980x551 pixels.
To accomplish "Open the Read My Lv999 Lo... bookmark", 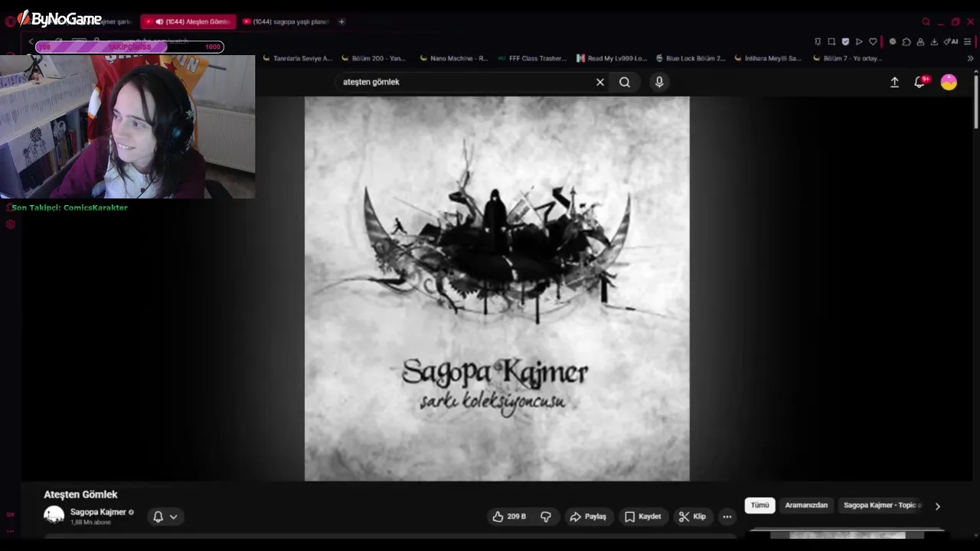I will click(x=612, y=58).
